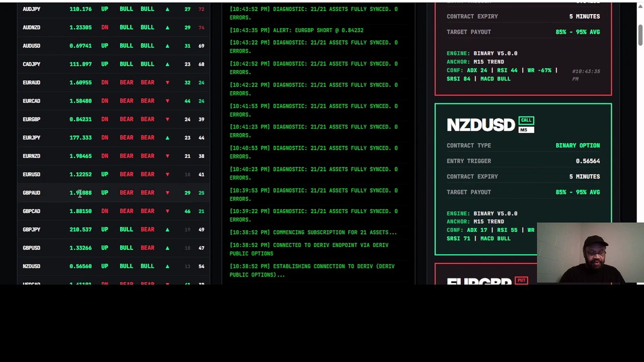This screenshot has height=362, width=644.
Task: Click the DN direction label in the GBPCAD row
Action: pyautogui.click(x=105, y=211)
